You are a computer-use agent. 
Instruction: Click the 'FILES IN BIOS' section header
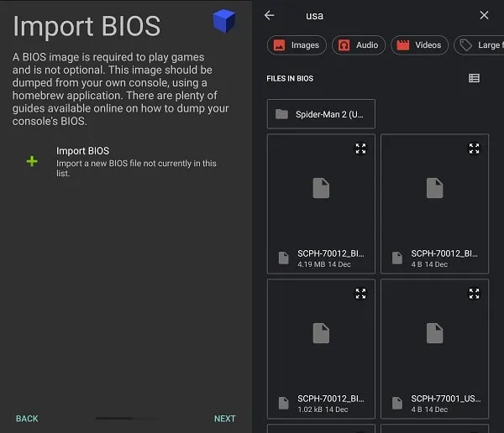point(290,78)
